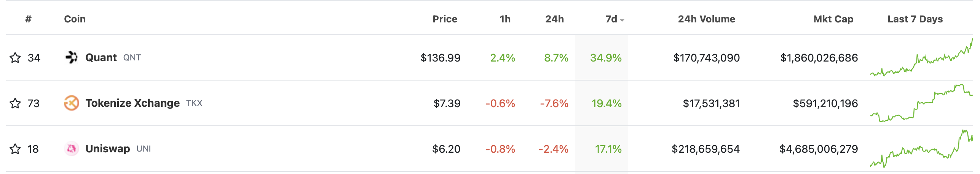This screenshot has height=174, width=980.
Task: Sort by the # rank header
Action: pos(28,19)
